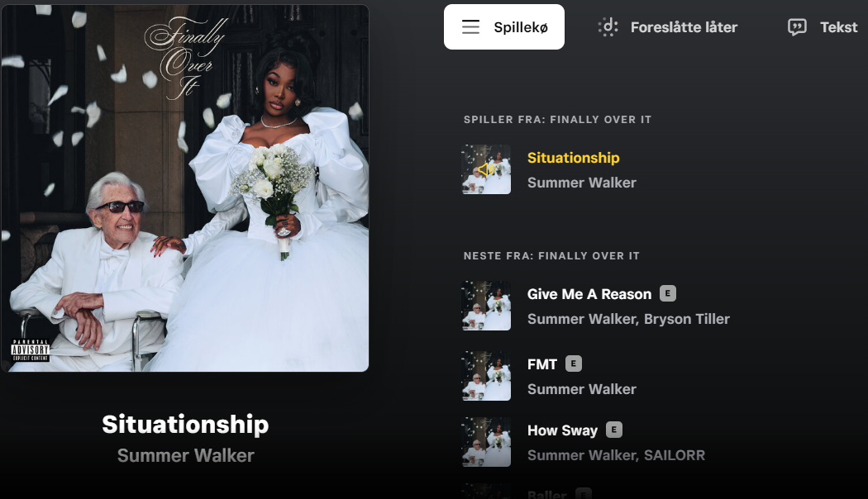Click the suggested tracks dotted icon
The image size is (868, 499).
[608, 26]
